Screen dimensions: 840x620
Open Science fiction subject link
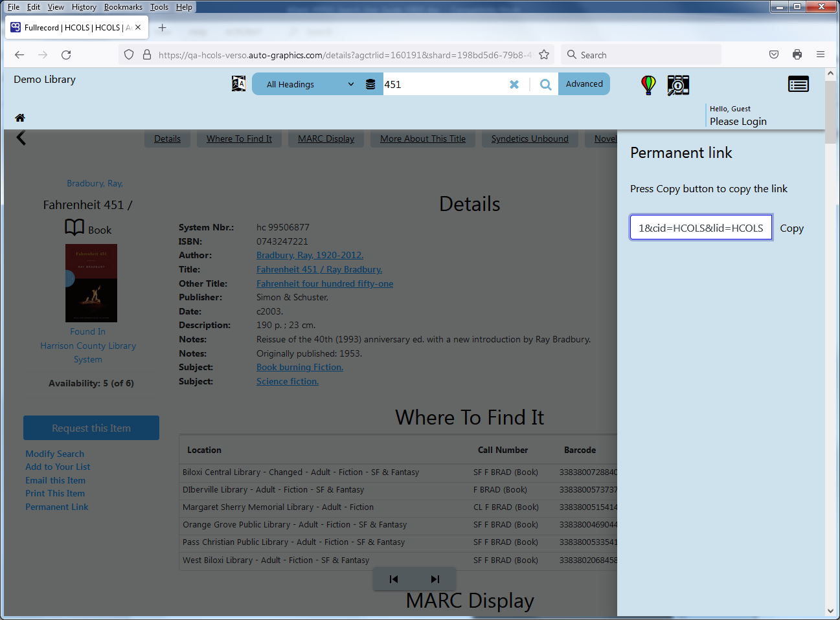point(288,381)
